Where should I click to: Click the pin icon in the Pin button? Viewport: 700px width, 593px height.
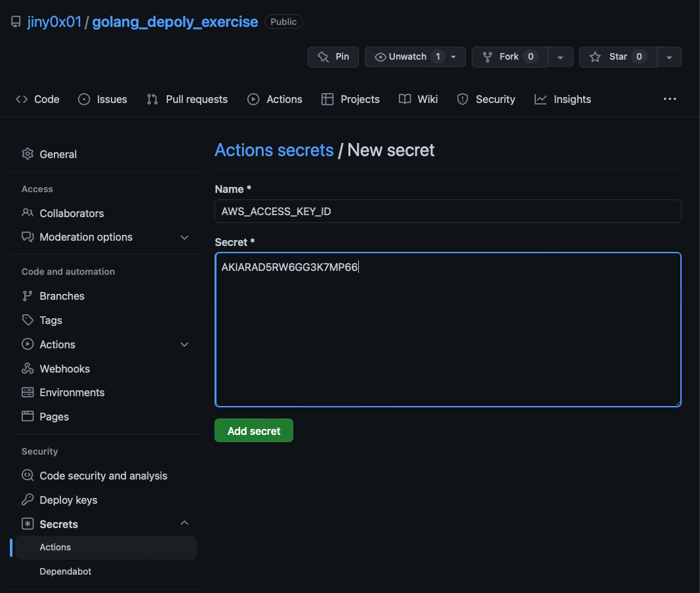coord(323,56)
